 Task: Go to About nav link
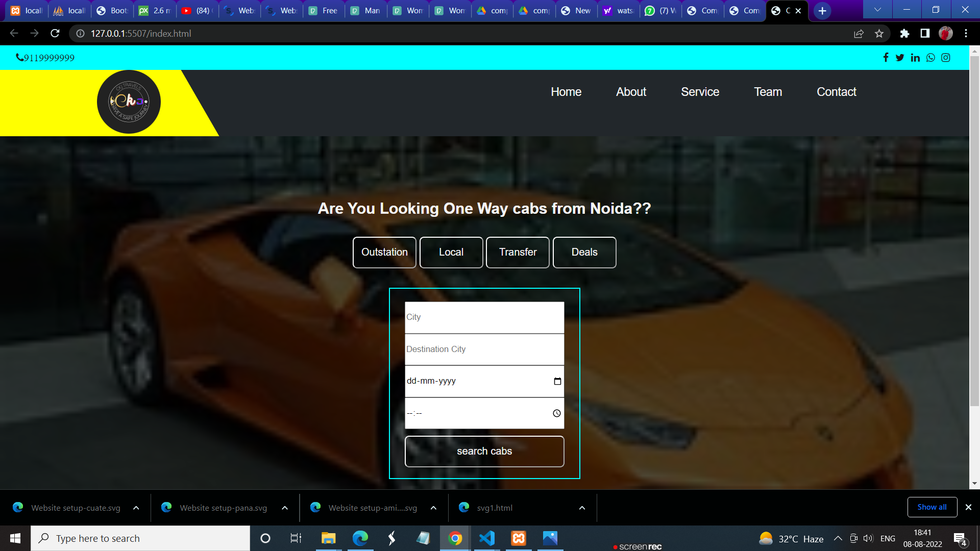coord(631,92)
